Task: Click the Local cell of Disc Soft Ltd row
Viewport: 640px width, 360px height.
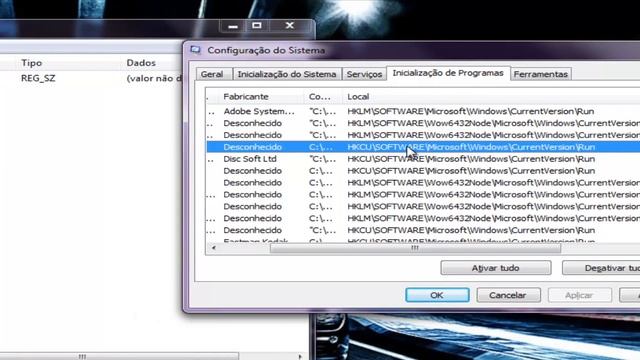Action: (x=471, y=159)
